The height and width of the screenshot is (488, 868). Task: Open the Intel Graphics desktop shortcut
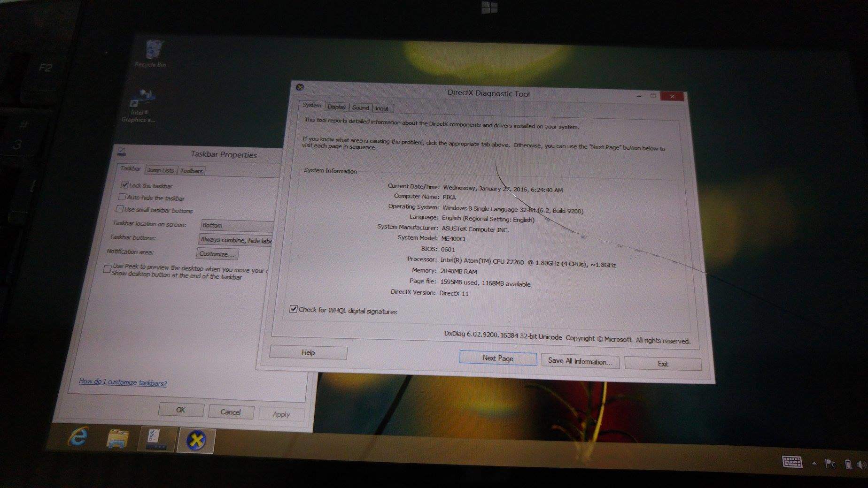140,105
